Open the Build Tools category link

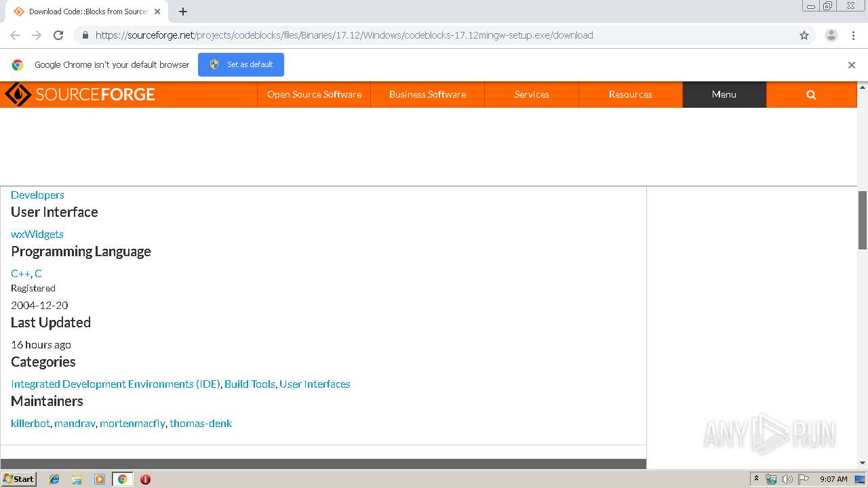[x=250, y=384]
